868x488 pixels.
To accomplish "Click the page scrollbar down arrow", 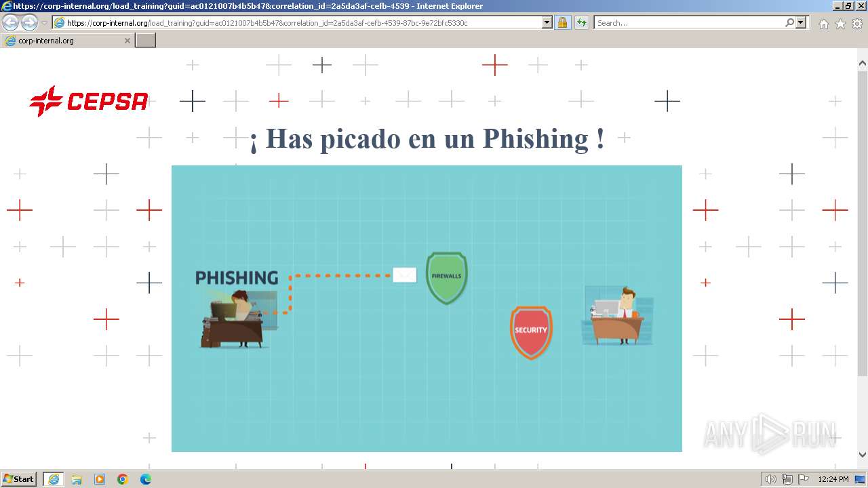I will click(x=862, y=455).
